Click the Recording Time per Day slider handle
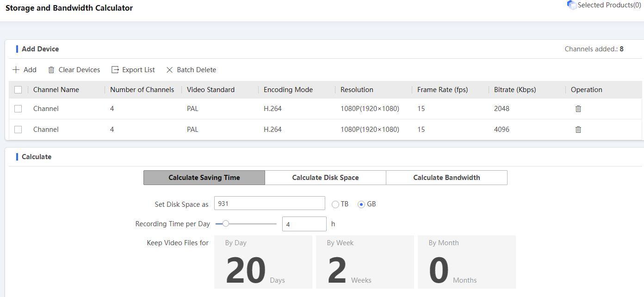644x297 pixels. click(226, 224)
